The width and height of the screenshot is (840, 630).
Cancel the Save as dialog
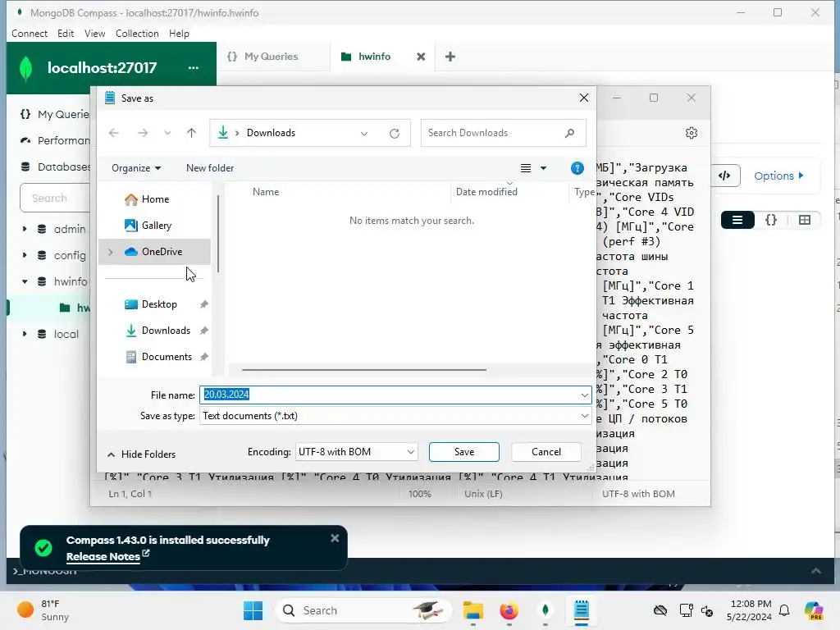click(x=546, y=452)
